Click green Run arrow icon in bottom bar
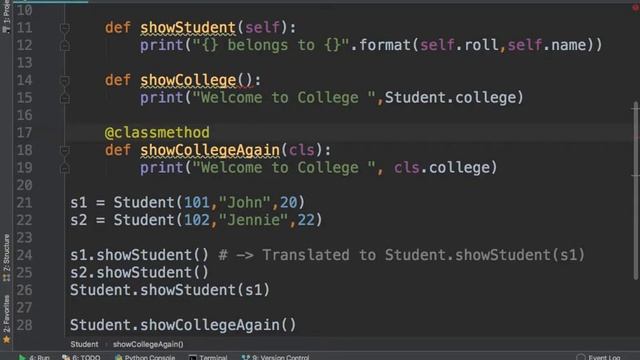This screenshot has width=640, height=360. [22, 357]
